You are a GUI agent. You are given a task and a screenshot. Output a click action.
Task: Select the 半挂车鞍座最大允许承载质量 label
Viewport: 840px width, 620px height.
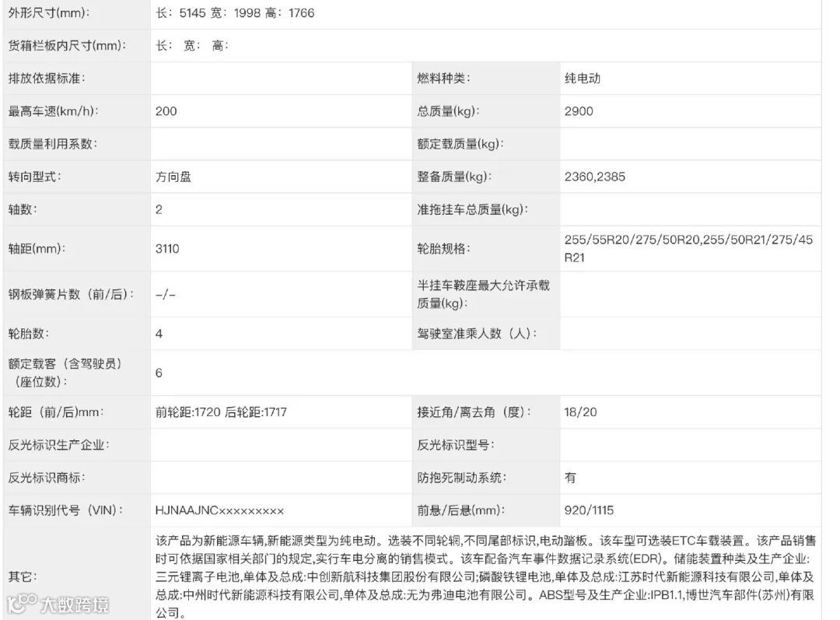483,294
